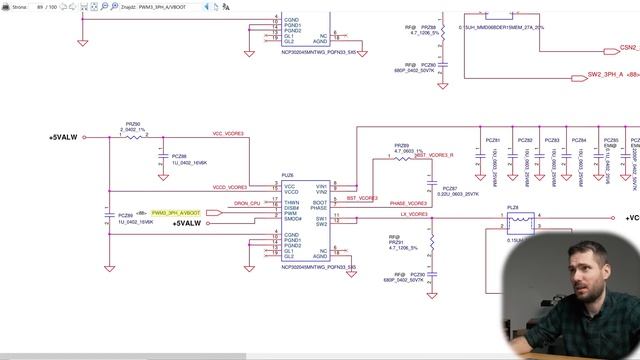Click the BST_VCORE3 net label
The image size is (640, 360).
(x=362, y=198)
